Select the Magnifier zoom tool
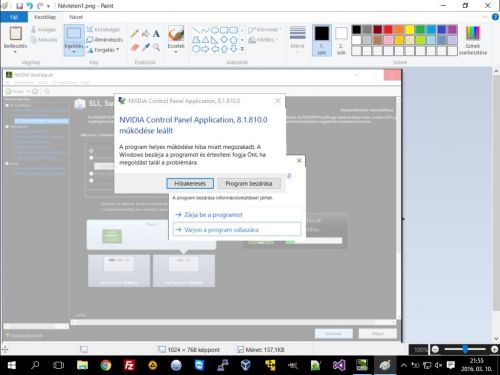500x375 pixels. coord(156,47)
